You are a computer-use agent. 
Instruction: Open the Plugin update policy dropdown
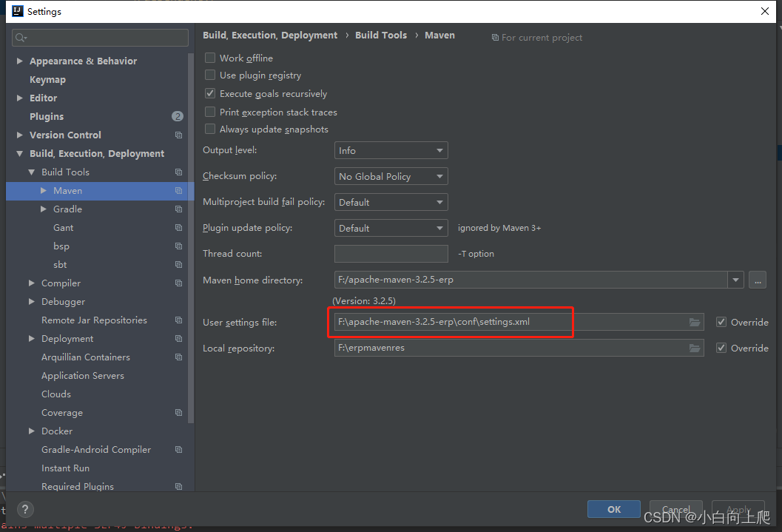(x=391, y=228)
